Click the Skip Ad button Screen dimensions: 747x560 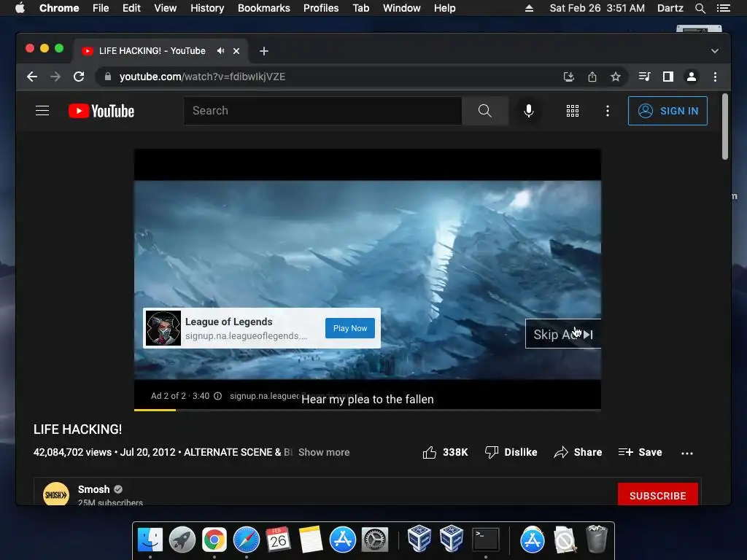click(562, 334)
